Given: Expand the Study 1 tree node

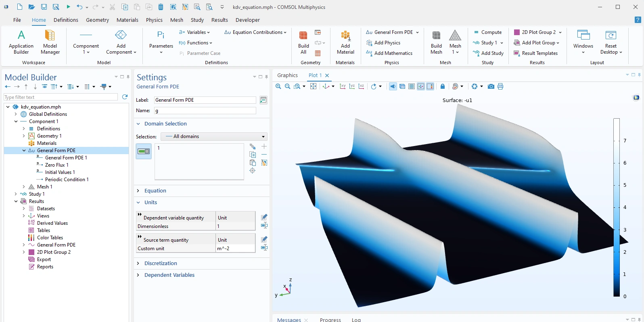Looking at the screenshot, I should [16, 194].
